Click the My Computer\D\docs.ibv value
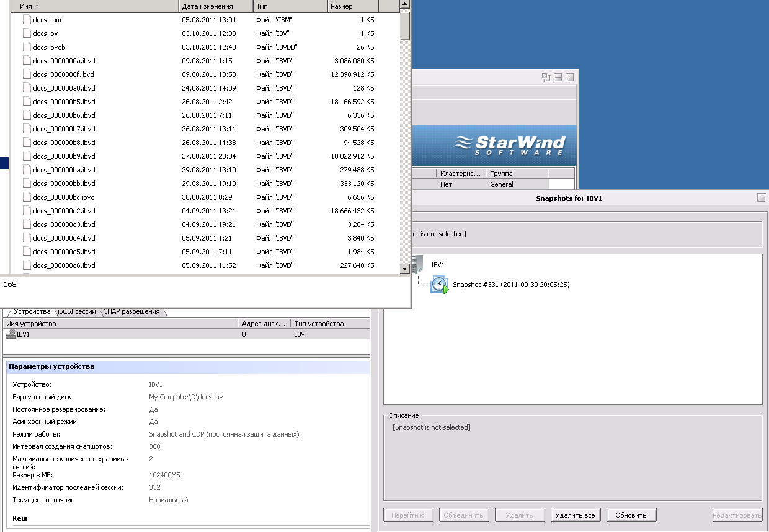Screen dimensions: 769x532 (x=186, y=397)
